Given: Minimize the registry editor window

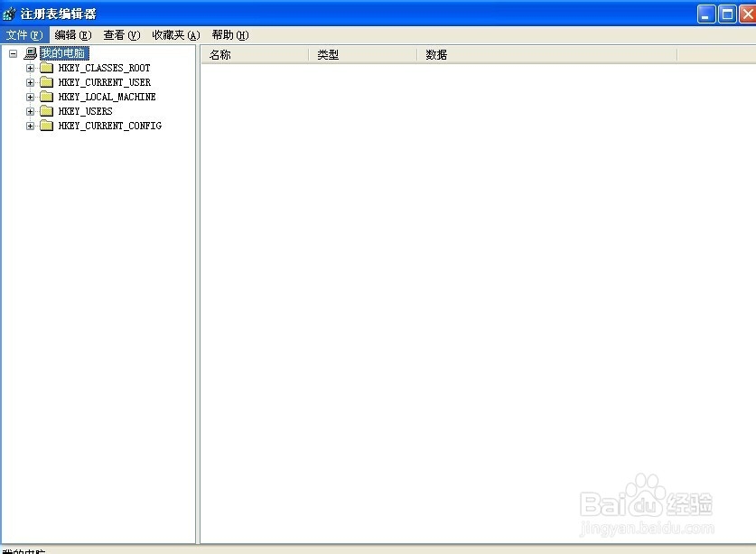Looking at the screenshot, I should tap(705, 14).
